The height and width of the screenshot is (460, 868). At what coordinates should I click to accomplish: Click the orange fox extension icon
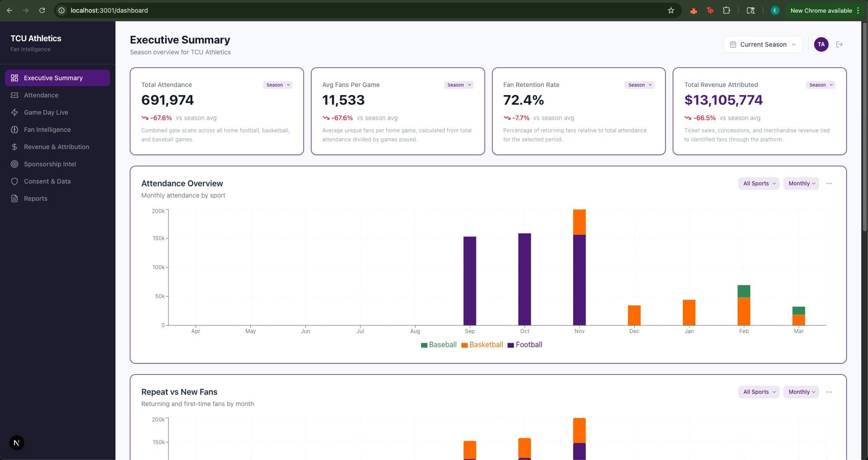point(693,10)
